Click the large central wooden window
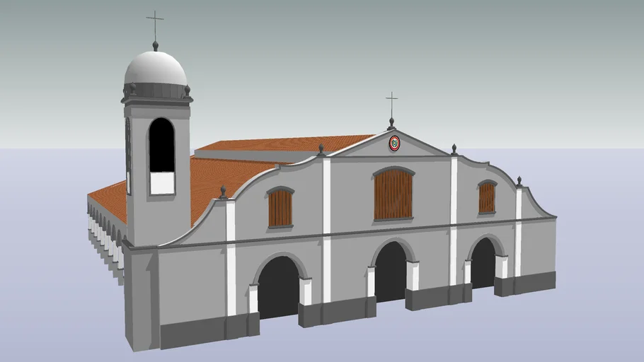The image size is (644, 362). coord(393,194)
